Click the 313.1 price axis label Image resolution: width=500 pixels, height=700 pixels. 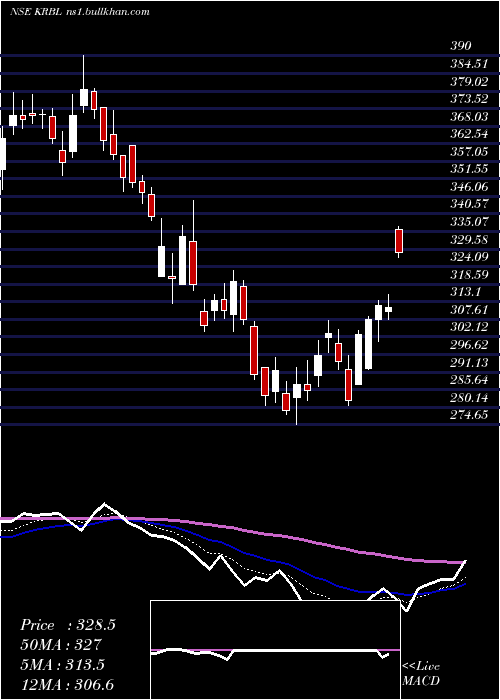pyautogui.click(x=465, y=292)
